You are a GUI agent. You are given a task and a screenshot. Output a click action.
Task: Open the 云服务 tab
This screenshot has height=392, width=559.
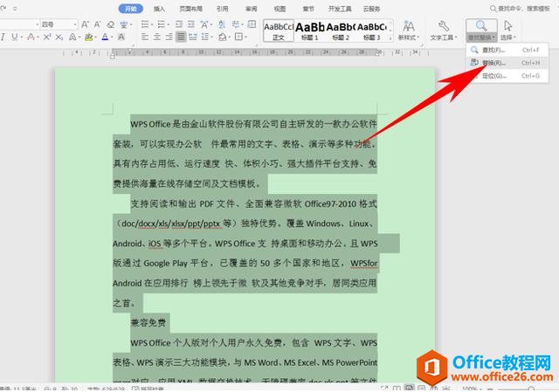point(371,9)
